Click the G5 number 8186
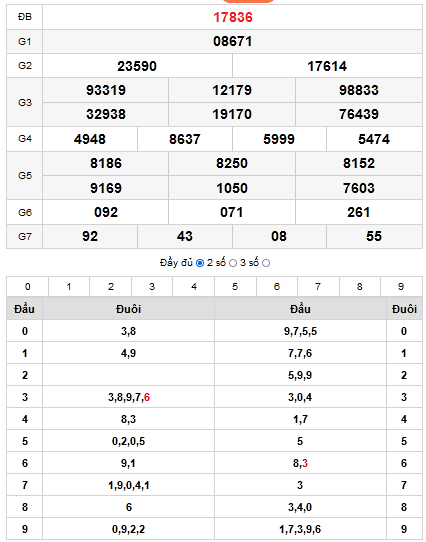 click(106, 163)
